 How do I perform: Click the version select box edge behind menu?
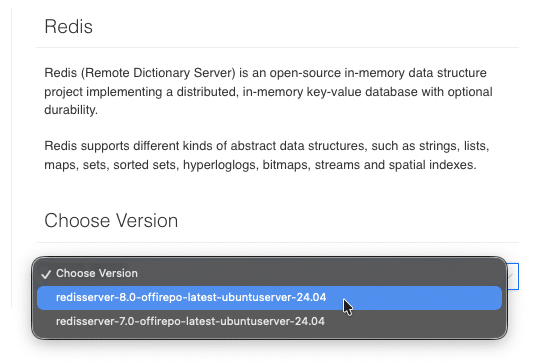click(x=513, y=276)
